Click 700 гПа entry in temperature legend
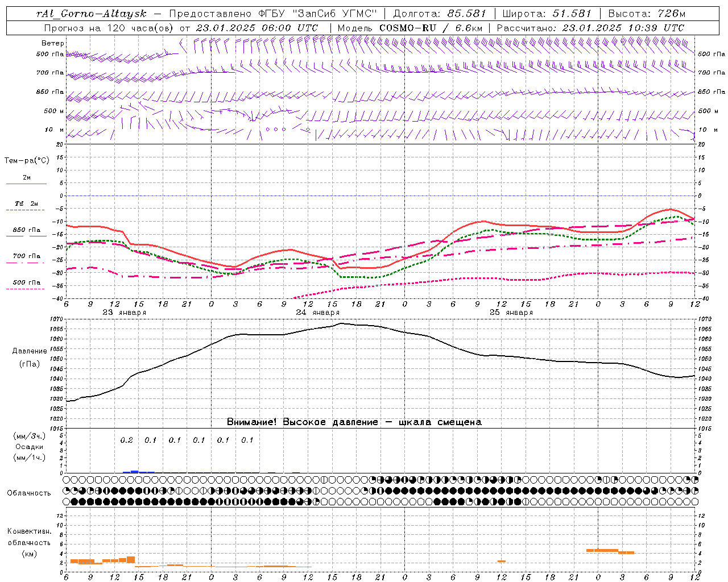Viewport: 728px width, 582px height. (27, 256)
